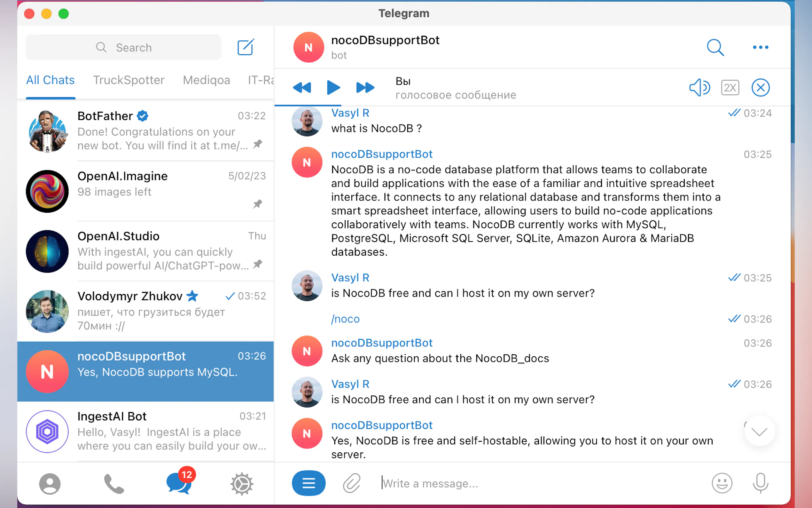Click the speaker volume icon

tap(699, 88)
